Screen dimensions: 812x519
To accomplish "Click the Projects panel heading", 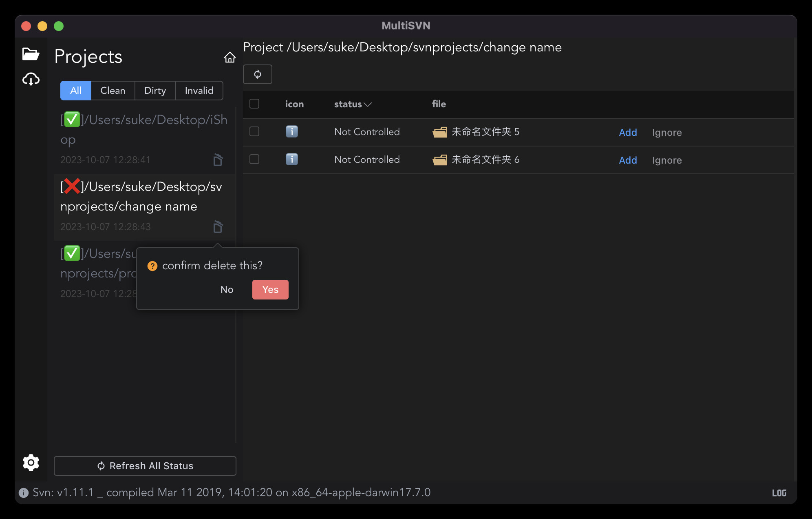I will (x=88, y=57).
